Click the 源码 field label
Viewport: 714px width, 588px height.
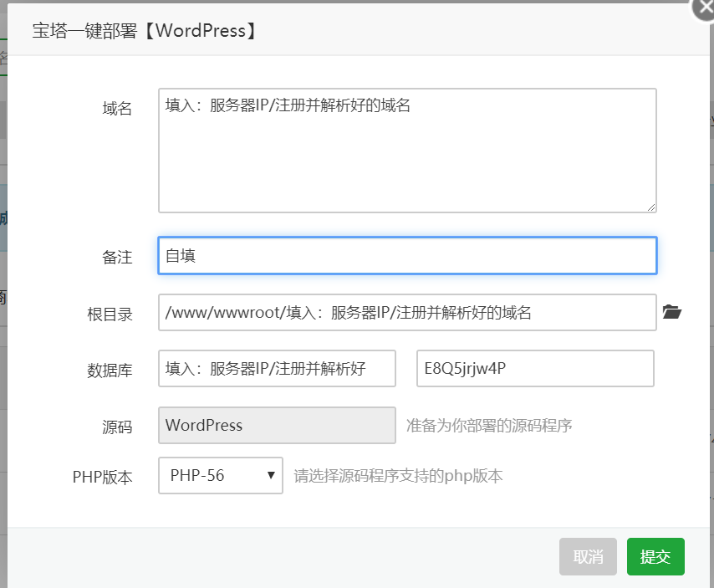(x=117, y=427)
